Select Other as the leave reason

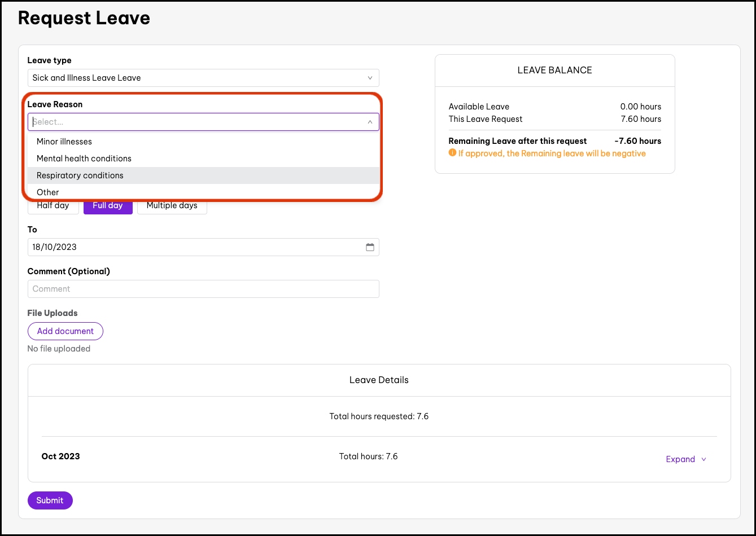pos(48,192)
